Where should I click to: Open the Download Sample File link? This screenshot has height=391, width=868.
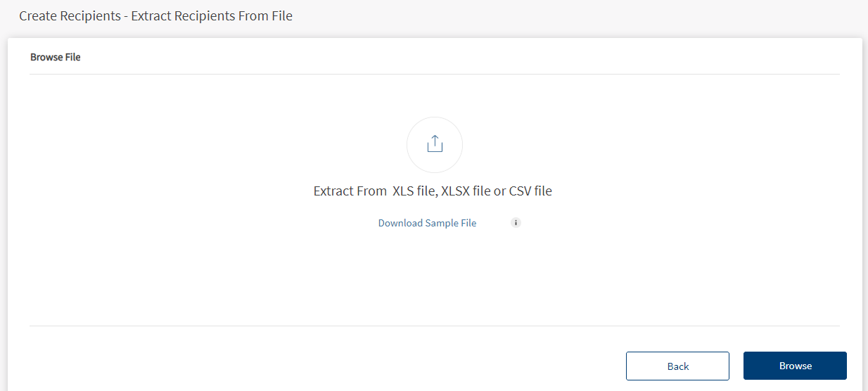point(427,223)
